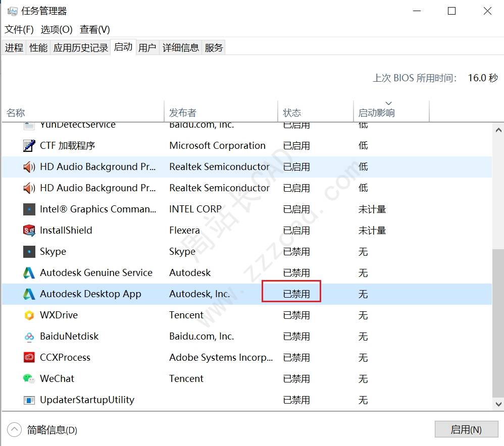This screenshot has height=446, width=504.
Task: Click the 启用(N) button
Action: tap(466, 429)
